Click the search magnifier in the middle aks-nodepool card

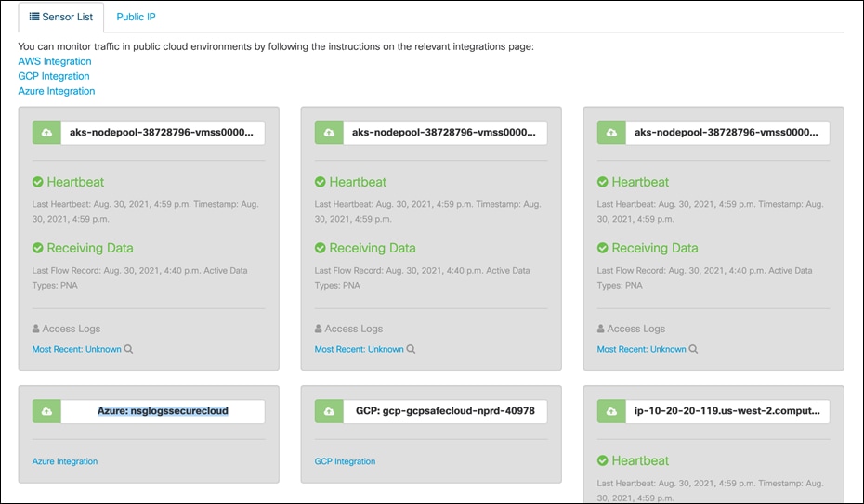coord(412,350)
